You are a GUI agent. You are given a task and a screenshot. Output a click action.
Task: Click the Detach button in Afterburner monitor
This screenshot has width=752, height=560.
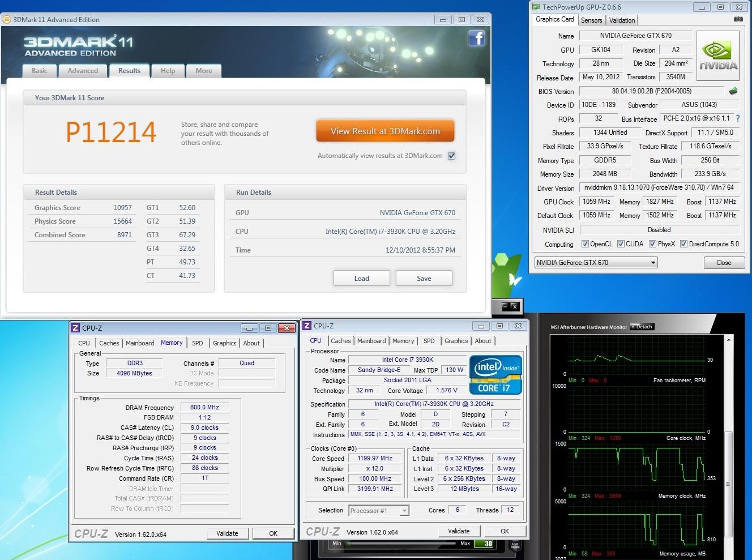(642, 327)
